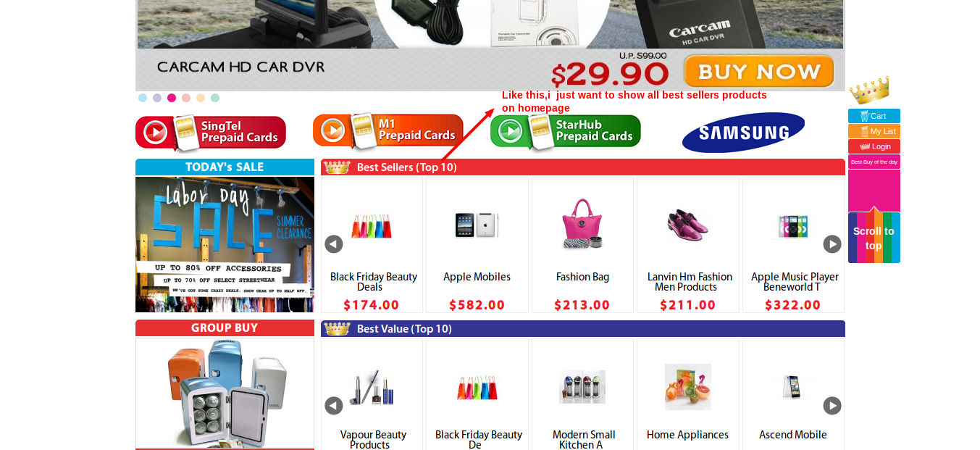980x450 pixels.
Task: Select the last green carousel dot
Action: pyautogui.click(x=215, y=98)
